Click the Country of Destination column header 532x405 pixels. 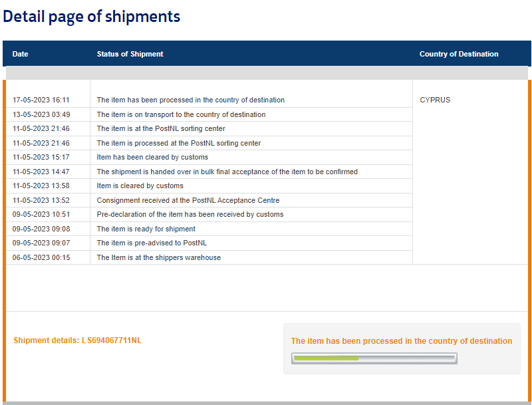[458, 54]
